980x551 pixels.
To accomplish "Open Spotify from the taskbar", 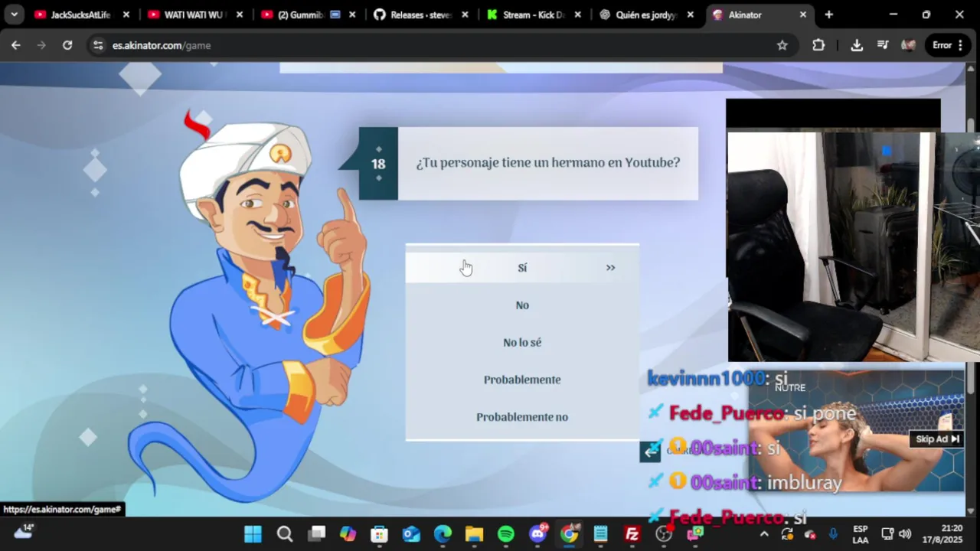I will coord(506,533).
